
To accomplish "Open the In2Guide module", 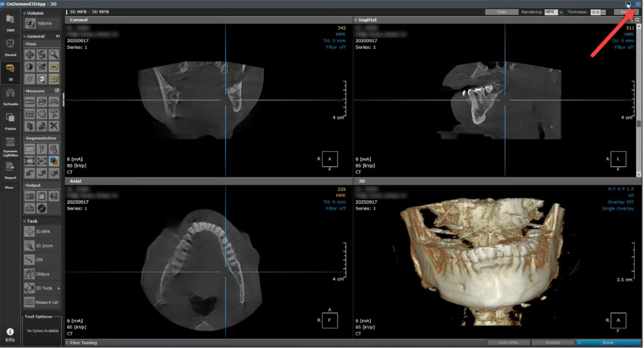I will point(10,95).
